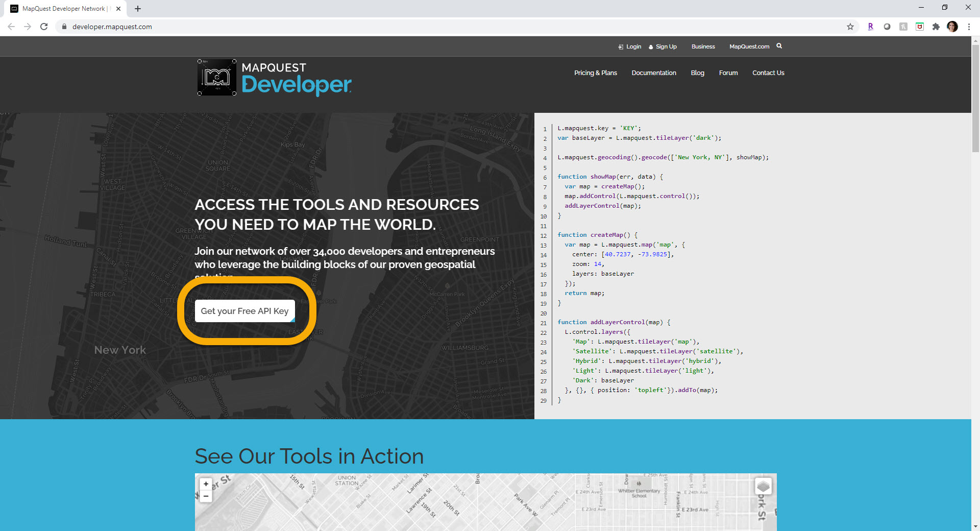Open the Sign Up link
Screen dimensions: 980x531
tap(663, 46)
